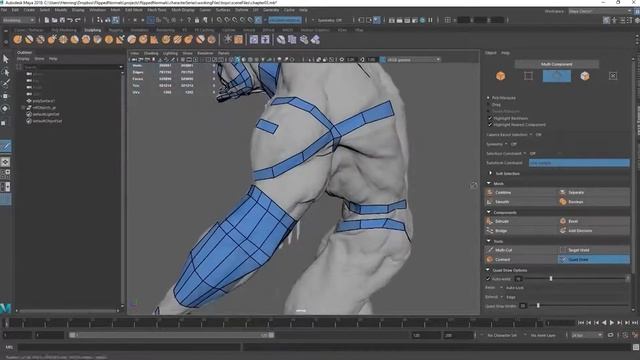Screen dimensions: 640x360
Task: Click the Target Weld tool button
Action: tap(594, 250)
